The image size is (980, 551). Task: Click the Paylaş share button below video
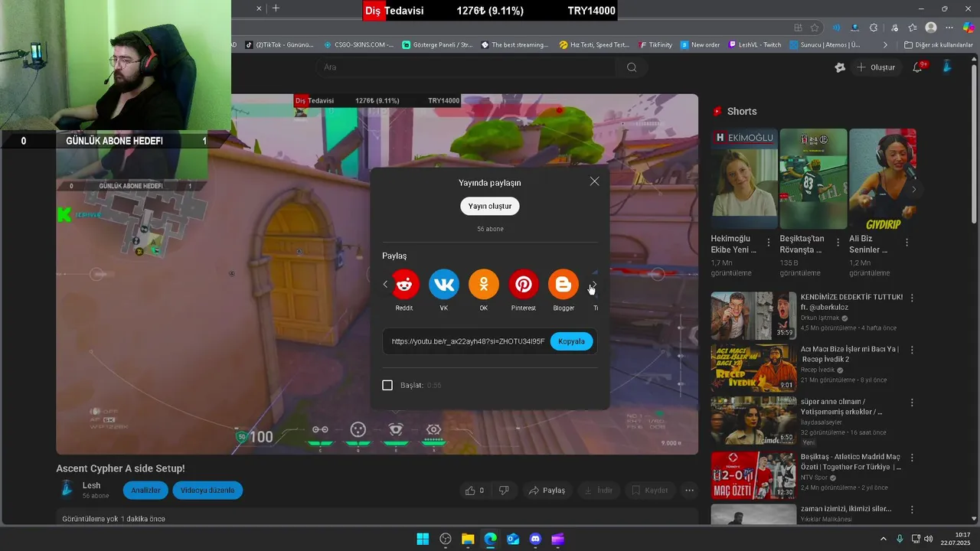[x=547, y=491]
